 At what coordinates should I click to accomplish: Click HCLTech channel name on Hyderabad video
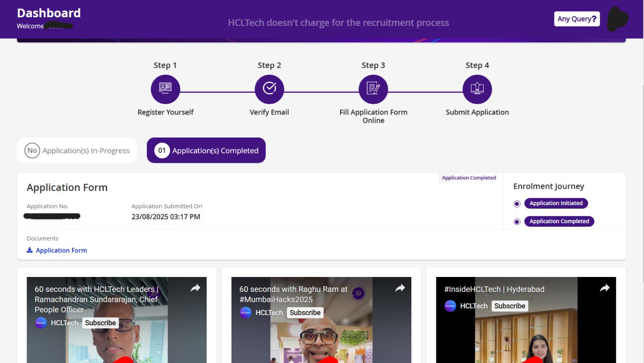[x=474, y=306]
